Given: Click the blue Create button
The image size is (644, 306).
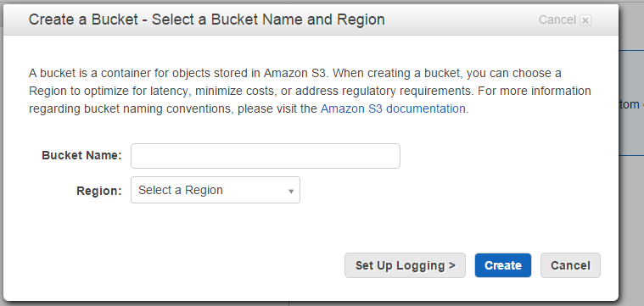Looking at the screenshot, I should click(x=502, y=265).
